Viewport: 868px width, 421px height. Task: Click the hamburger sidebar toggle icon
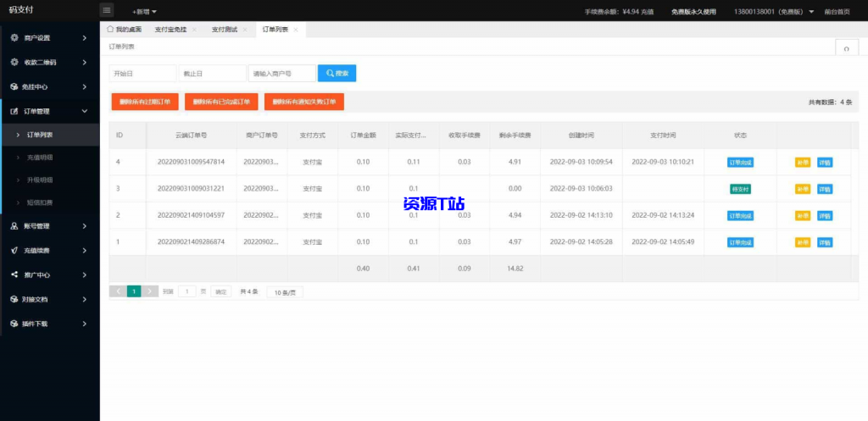tap(107, 10)
